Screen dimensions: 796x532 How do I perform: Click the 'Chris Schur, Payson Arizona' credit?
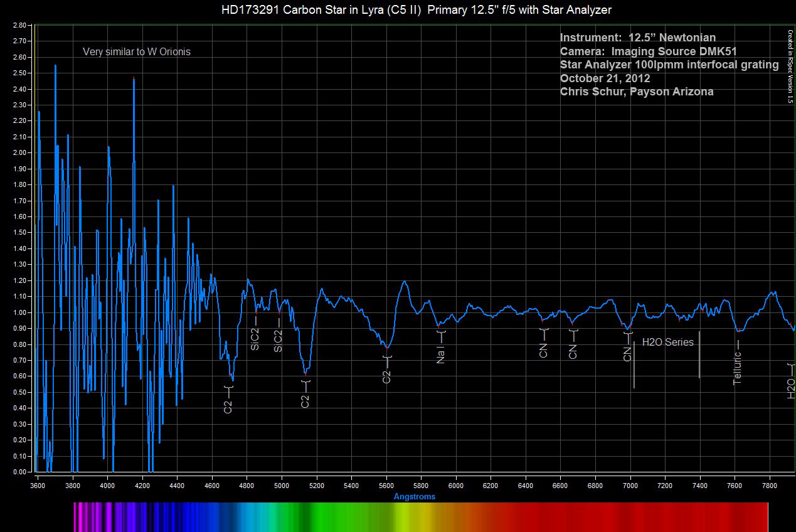[636, 92]
